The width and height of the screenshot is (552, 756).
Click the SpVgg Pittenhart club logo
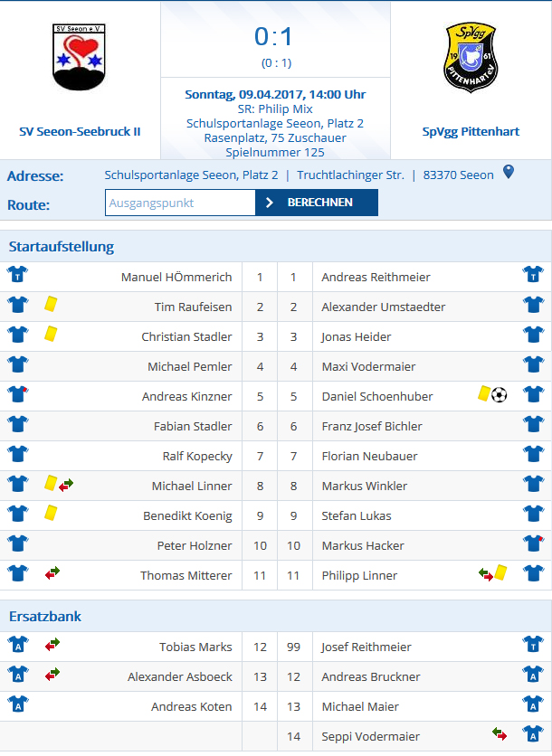tap(471, 57)
